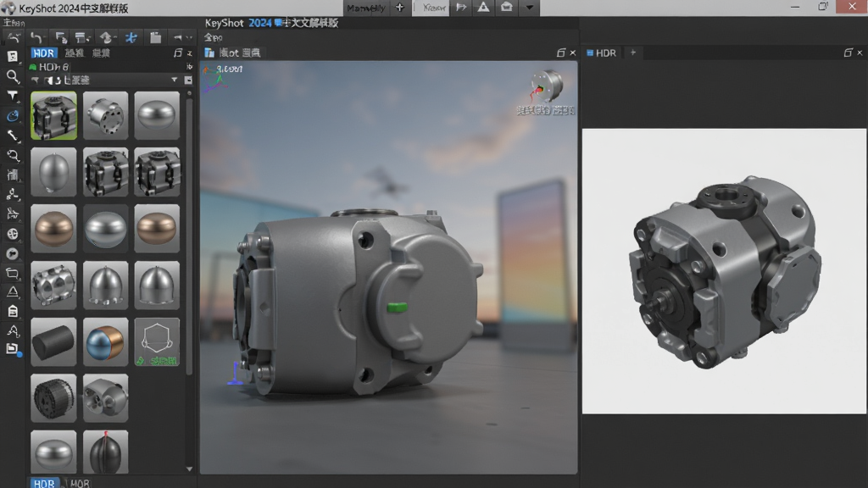
Task: Switch to the HDR tab in the library panel
Action: [x=43, y=53]
